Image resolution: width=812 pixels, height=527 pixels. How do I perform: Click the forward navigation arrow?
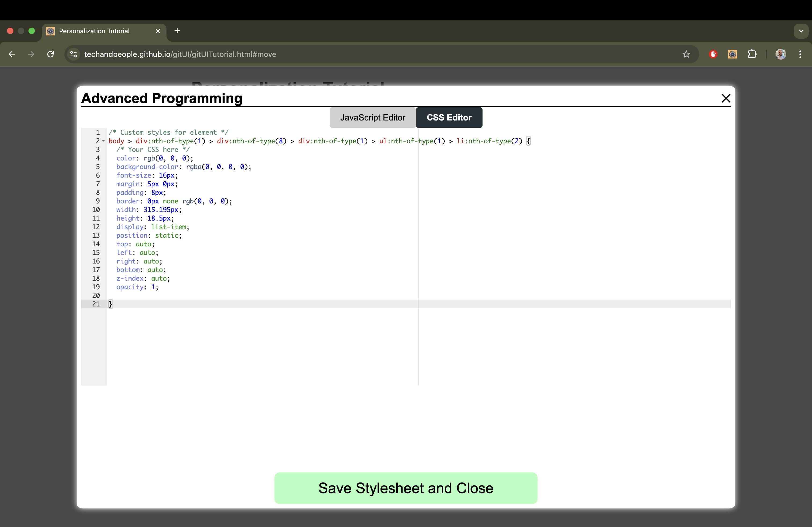pos(31,54)
